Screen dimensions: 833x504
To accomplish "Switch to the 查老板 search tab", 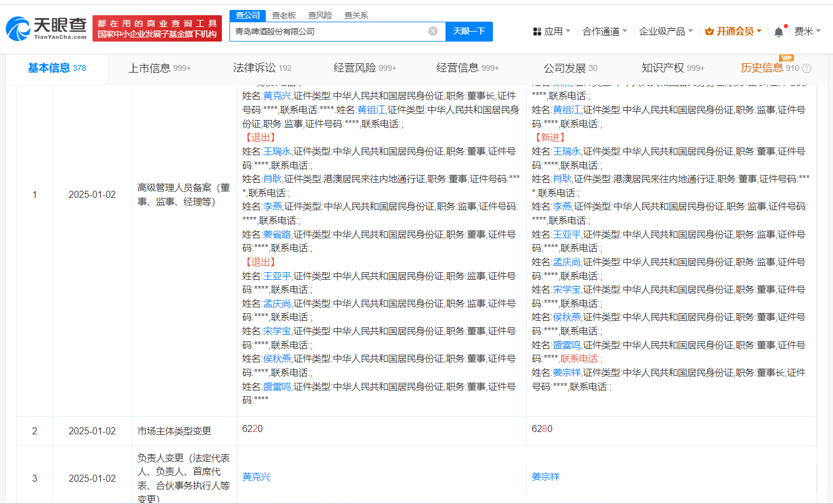I will coord(284,15).
